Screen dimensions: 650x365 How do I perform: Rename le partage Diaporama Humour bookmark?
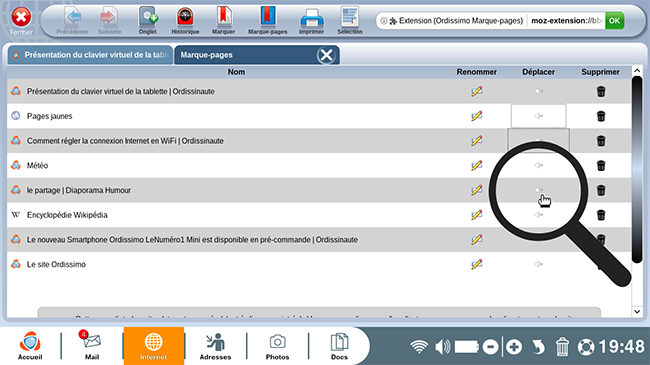click(477, 190)
